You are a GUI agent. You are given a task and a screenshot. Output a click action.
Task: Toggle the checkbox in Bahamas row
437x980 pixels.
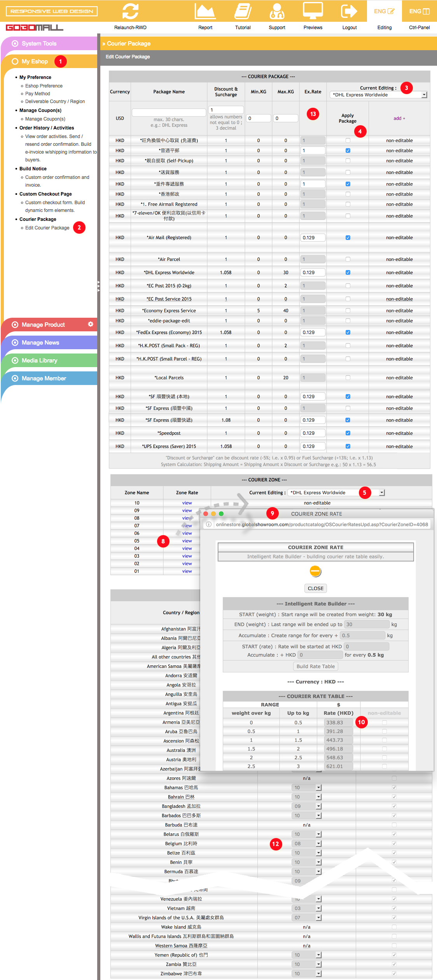(394, 787)
